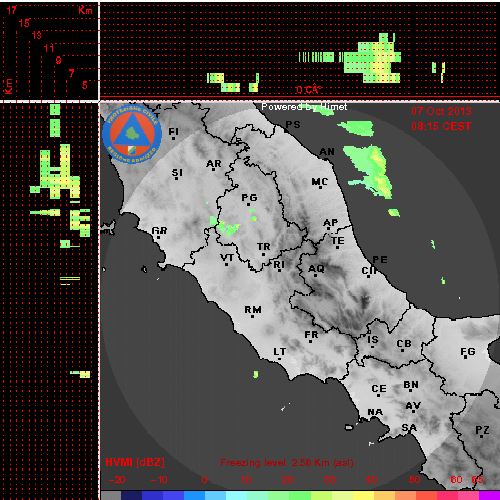The width and height of the screenshot is (500, 500).
Task: Select the AP city label on map
Action: (x=331, y=223)
